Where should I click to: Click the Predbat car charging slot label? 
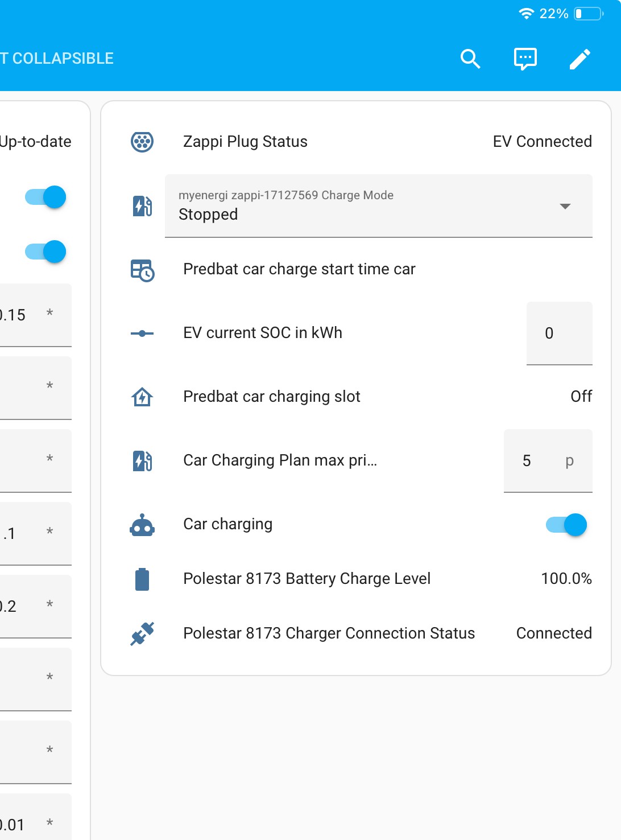pyautogui.click(x=272, y=397)
